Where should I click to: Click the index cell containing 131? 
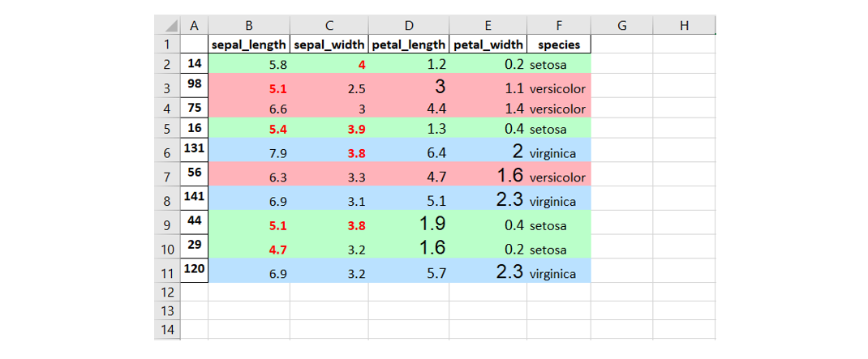(x=194, y=149)
